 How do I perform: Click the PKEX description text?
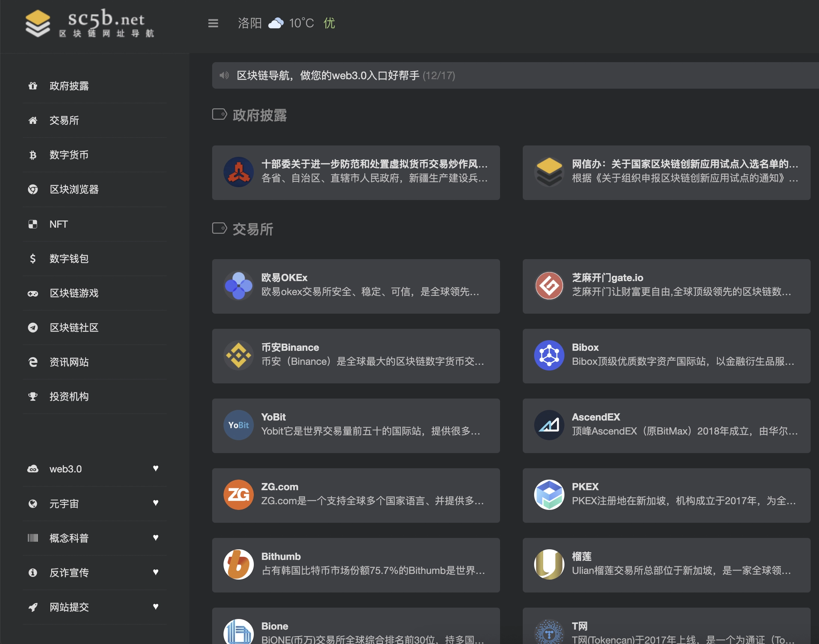684,501
